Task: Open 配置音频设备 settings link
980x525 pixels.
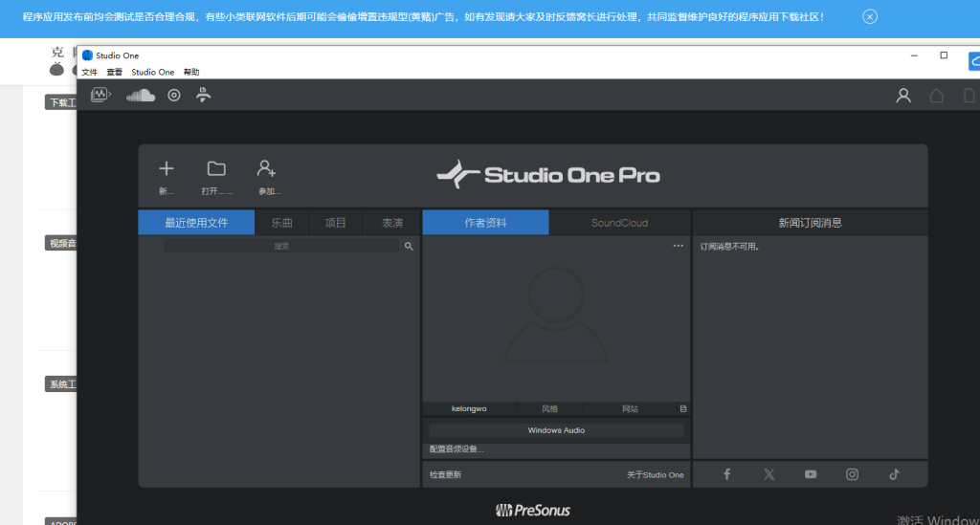Action: 457,448
